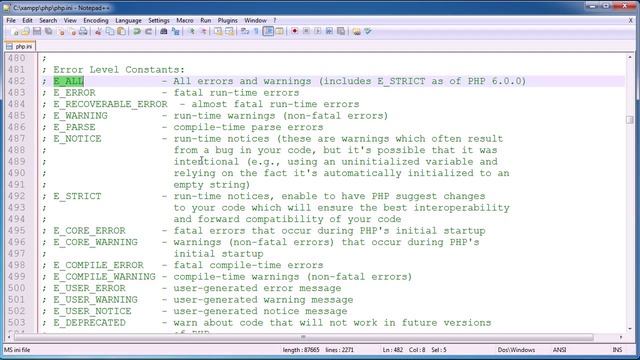This screenshot has width=640, height=360.
Task: Open the Plugins menu
Action: (227, 20)
